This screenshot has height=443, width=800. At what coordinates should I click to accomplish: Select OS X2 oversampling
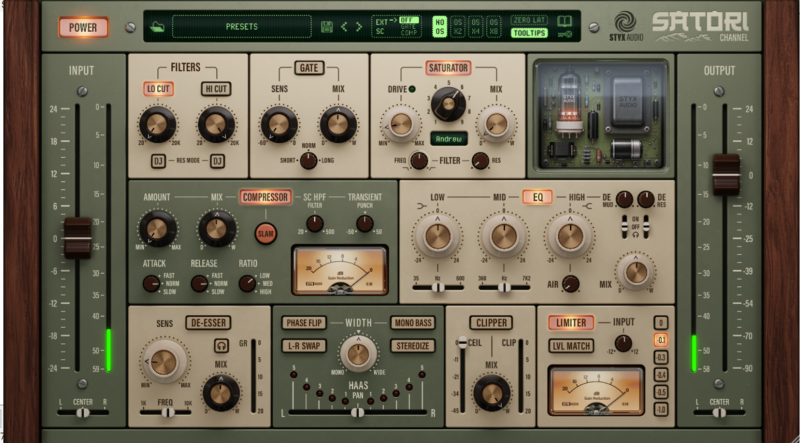[458, 27]
